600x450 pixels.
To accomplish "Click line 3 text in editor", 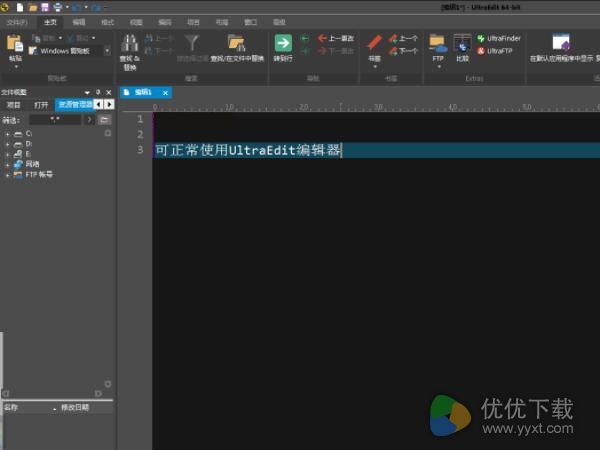I will [x=248, y=150].
